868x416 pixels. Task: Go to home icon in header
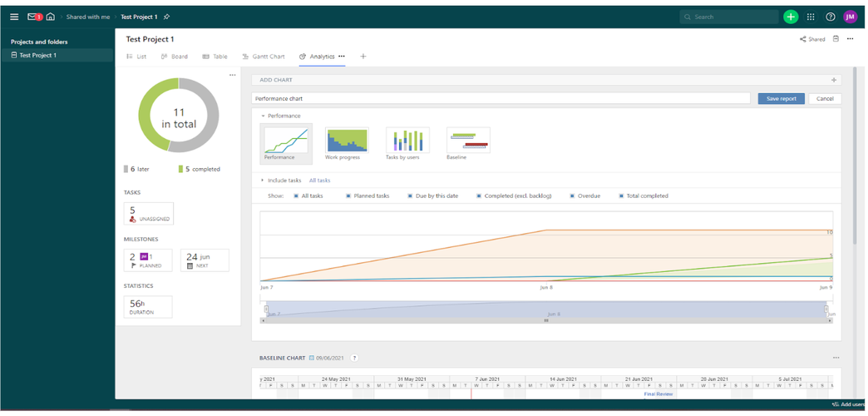(x=51, y=17)
